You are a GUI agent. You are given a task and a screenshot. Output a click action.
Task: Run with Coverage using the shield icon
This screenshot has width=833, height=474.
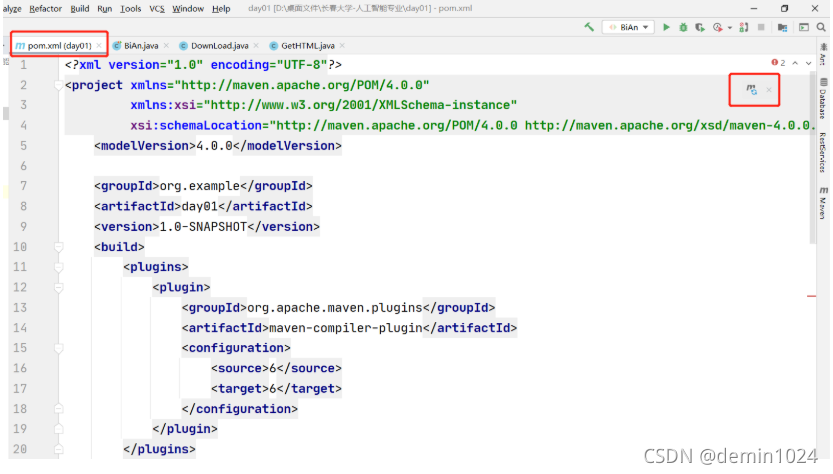(700, 27)
